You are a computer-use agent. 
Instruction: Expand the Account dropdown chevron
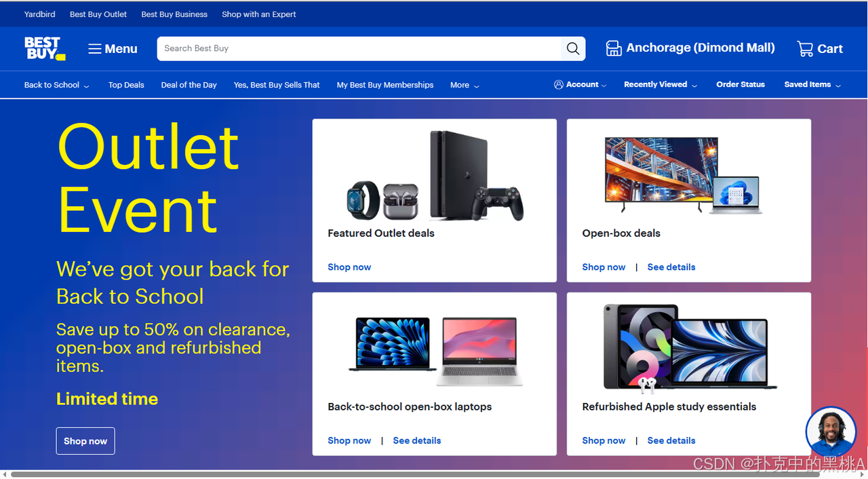pos(604,85)
